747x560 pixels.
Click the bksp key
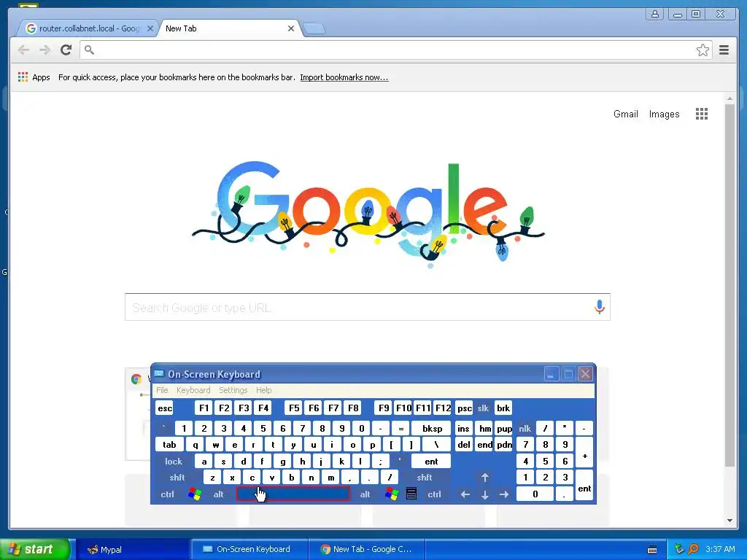point(432,429)
